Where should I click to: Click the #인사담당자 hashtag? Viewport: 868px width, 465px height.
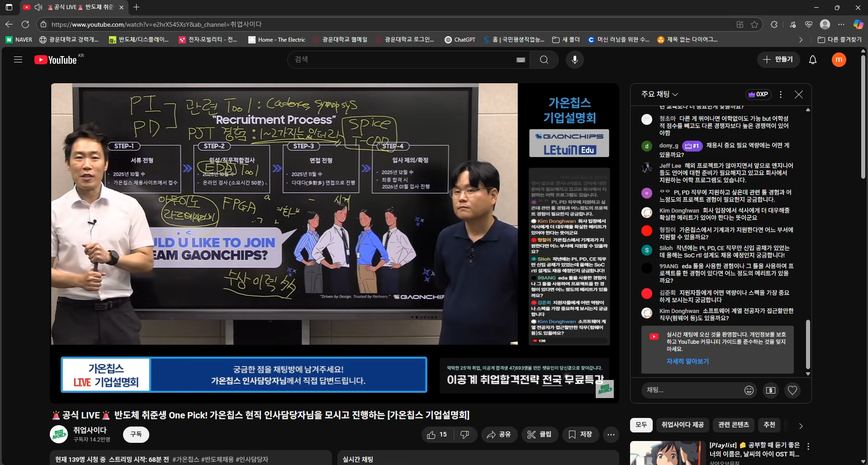point(252,459)
